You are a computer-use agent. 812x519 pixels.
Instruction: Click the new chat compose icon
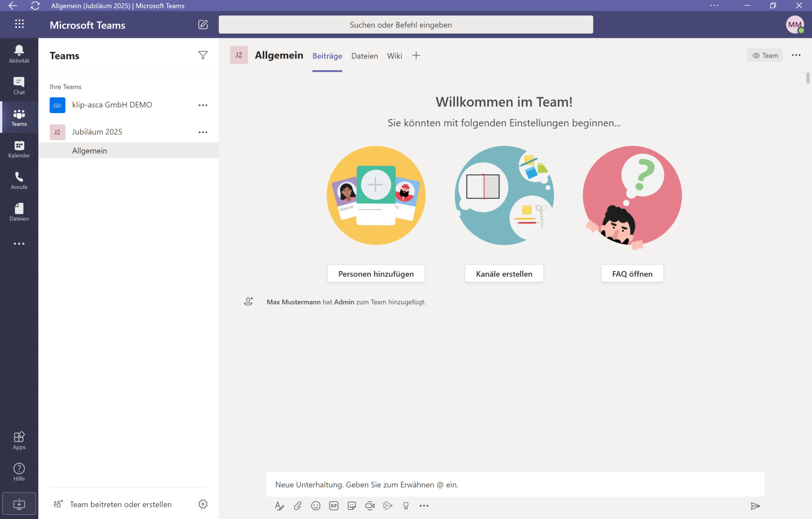(x=203, y=25)
